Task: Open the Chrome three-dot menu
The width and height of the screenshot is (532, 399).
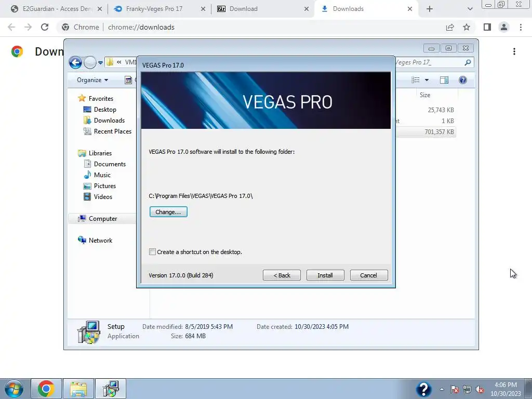Action: pyautogui.click(x=521, y=27)
